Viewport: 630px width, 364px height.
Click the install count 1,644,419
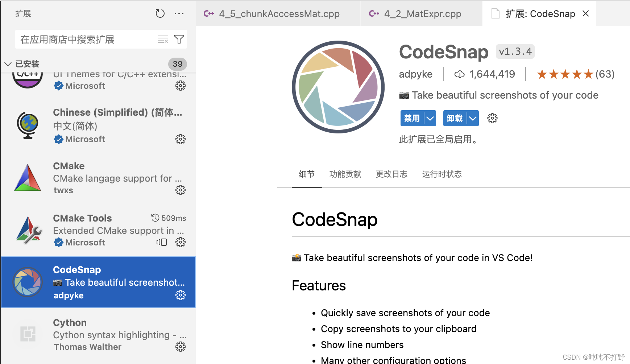click(x=485, y=74)
